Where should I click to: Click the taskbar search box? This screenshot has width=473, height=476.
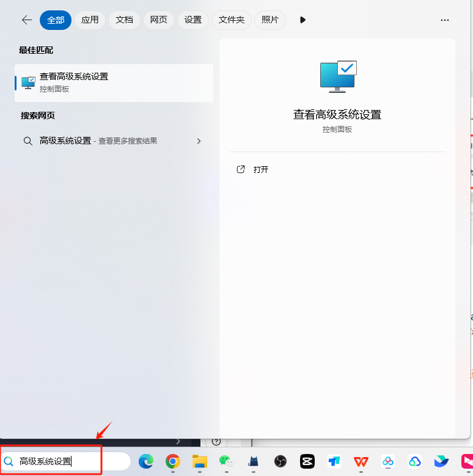coord(65,461)
